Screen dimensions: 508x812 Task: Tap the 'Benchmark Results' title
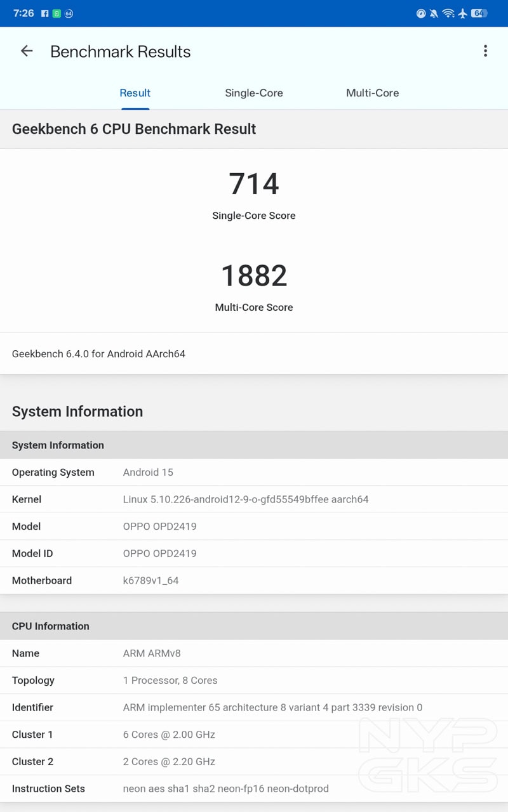[121, 51]
